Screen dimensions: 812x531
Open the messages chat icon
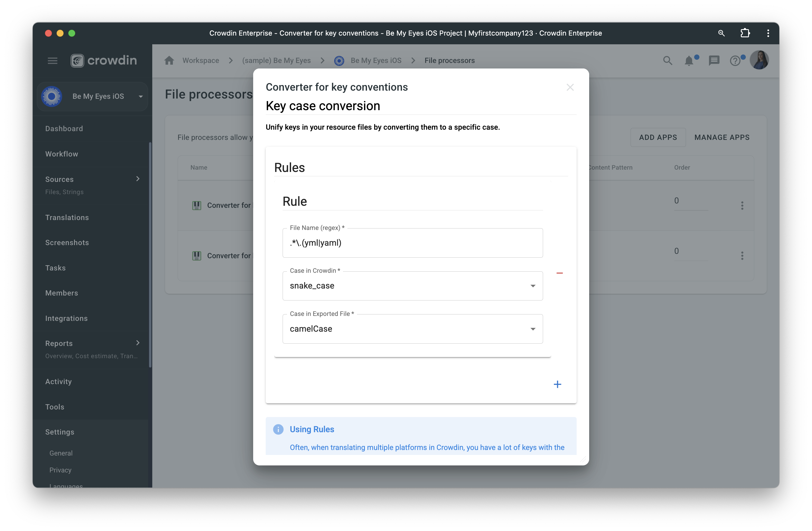pos(714,61)
